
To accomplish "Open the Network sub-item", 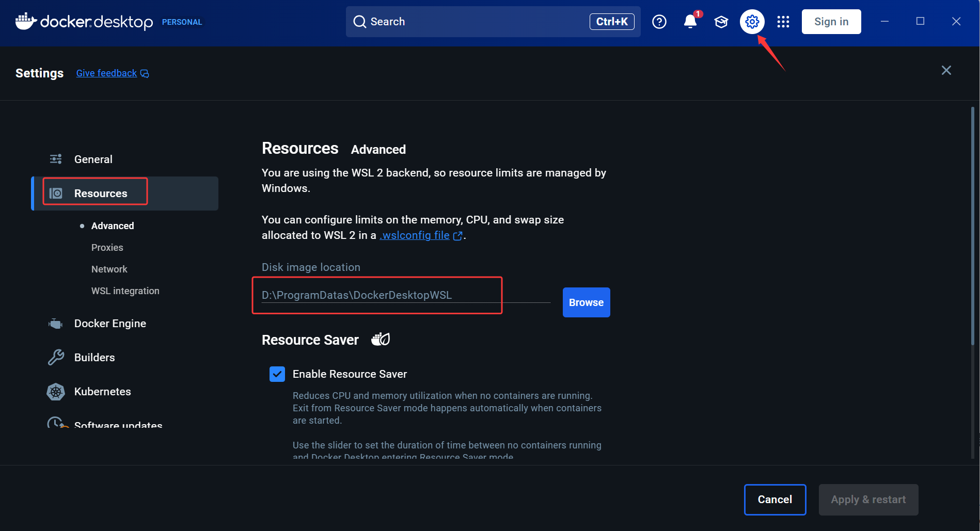I will (x=109, y=269).
